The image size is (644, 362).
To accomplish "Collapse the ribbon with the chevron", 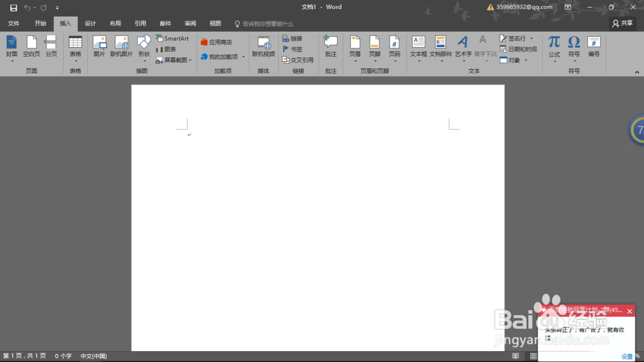I will (x=637, y=72).
